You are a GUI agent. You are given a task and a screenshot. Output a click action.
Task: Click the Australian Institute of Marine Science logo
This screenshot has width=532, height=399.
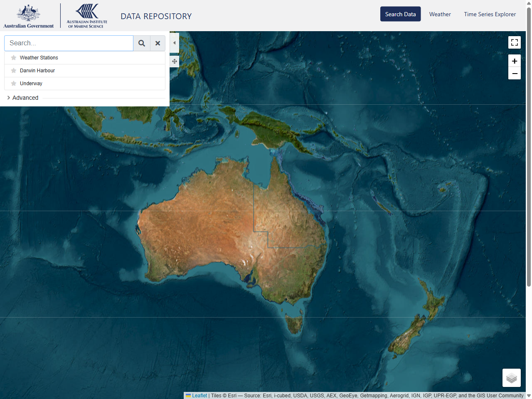pos(87,16)
